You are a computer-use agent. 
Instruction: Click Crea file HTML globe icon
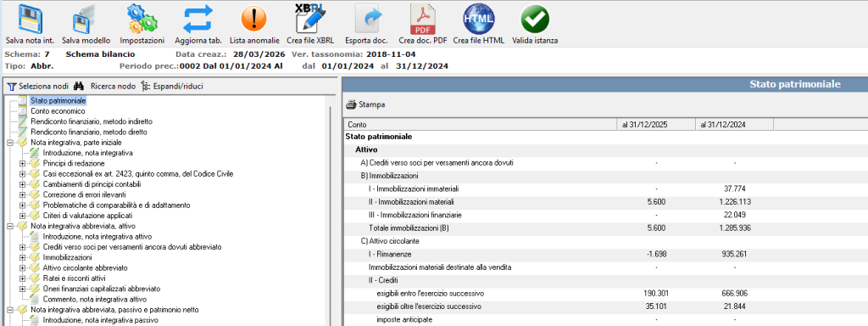(479, 20)
